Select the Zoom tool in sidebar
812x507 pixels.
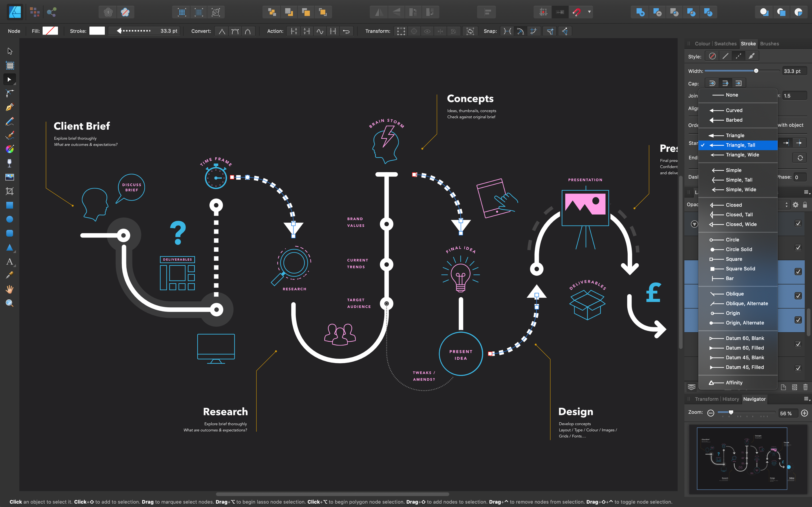tap(9, 303)
